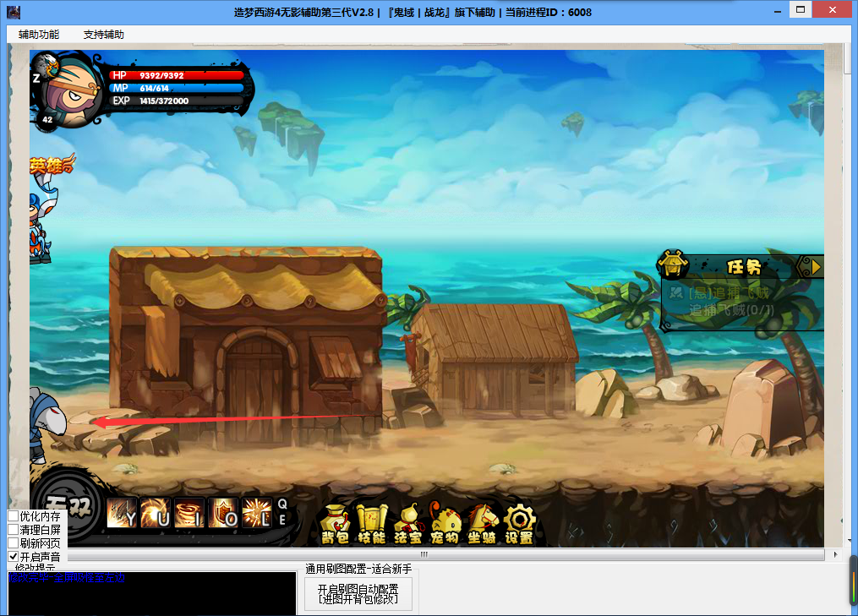Click the horizontal scrollbar right arrow
This screenshot has width=858, height=616.
point(835,554)
